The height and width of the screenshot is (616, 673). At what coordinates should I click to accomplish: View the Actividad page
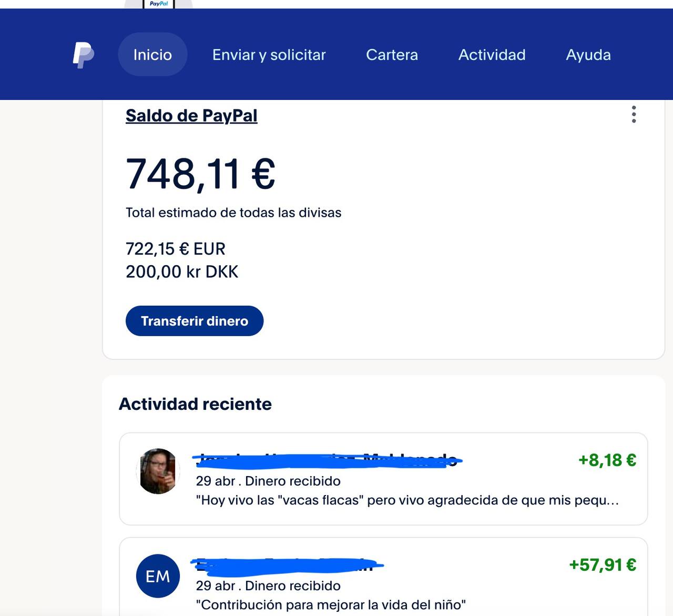point(492,55)
